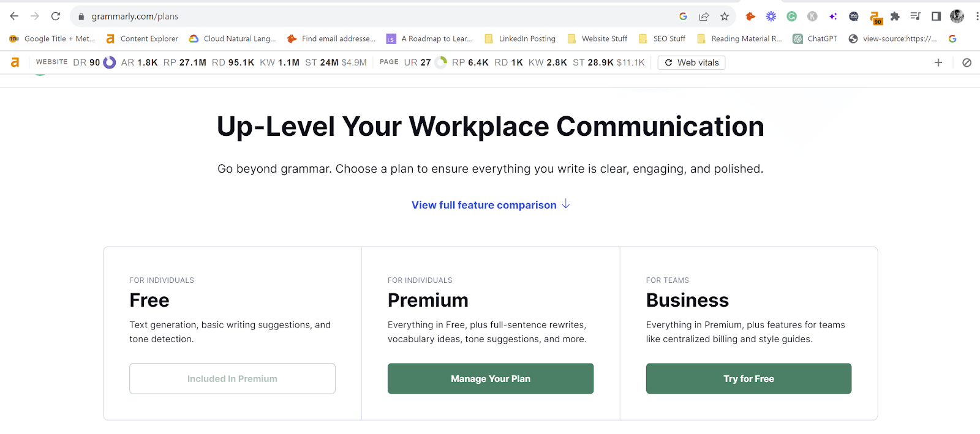
Task: Click the website AR 1.8K metric
Action: tap(139, 62)
